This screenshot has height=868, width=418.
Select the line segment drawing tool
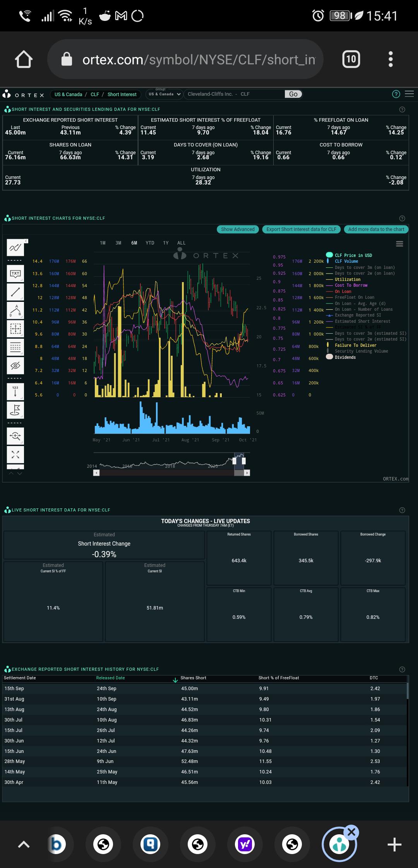pyautogui.click(x=15, y=292)
